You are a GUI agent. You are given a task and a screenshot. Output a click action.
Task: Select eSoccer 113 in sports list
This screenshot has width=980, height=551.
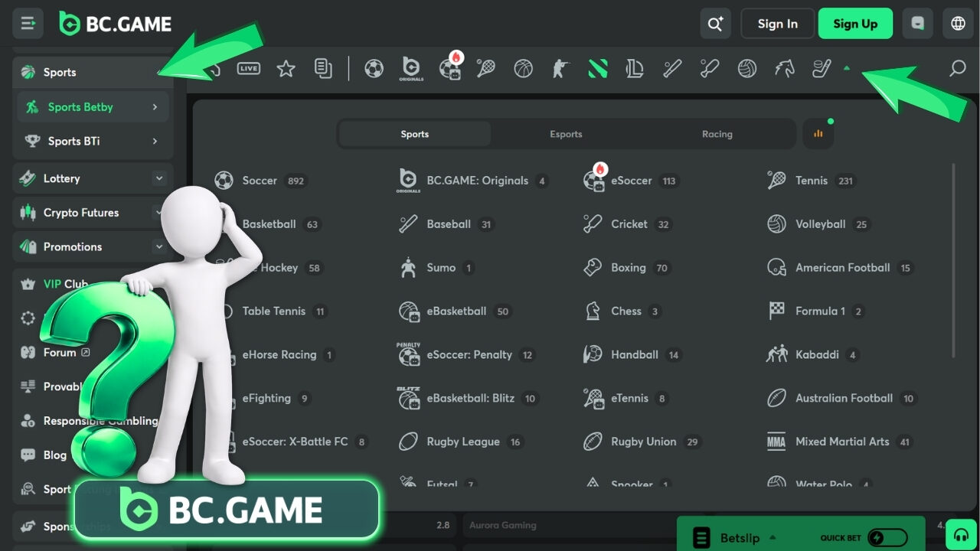point(631,181)
